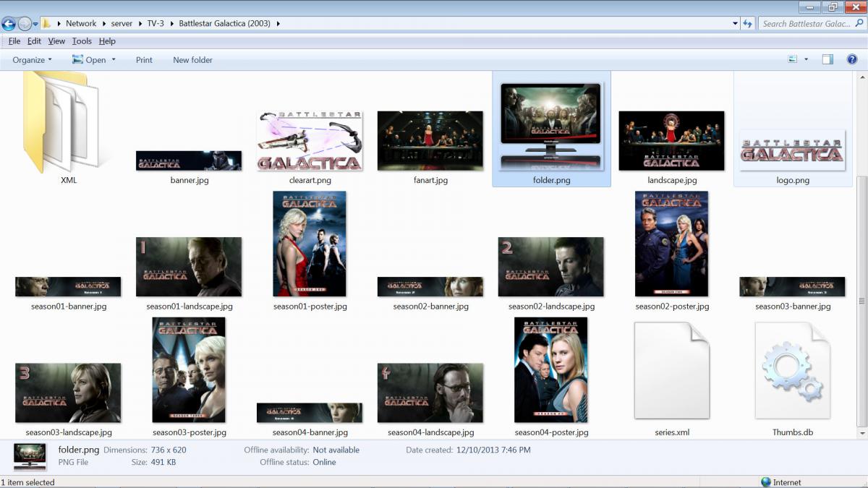
Task: Select the season01-poster.jpg thumbnail
Action: coord(310,244)
